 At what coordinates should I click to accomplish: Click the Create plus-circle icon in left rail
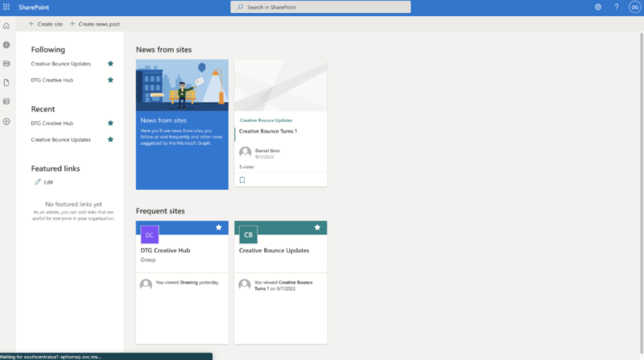point(6,122)
